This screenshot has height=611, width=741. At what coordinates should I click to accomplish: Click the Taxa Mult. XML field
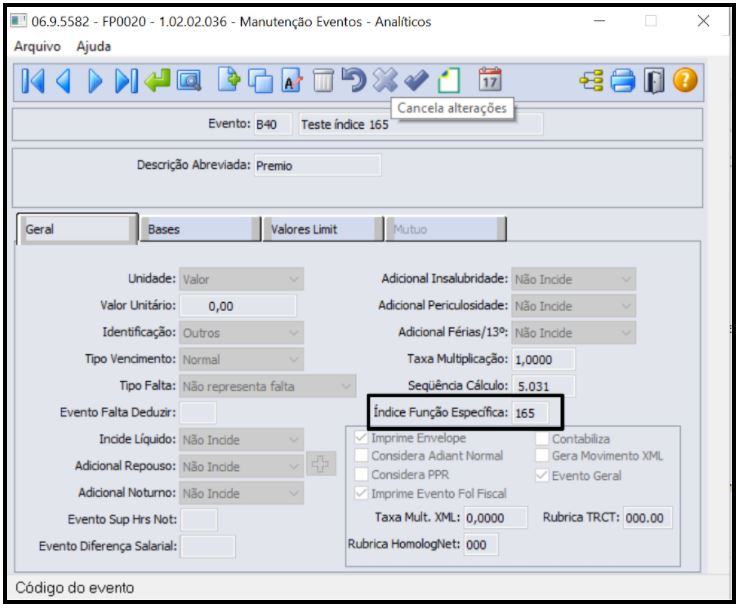coord(495,517)
